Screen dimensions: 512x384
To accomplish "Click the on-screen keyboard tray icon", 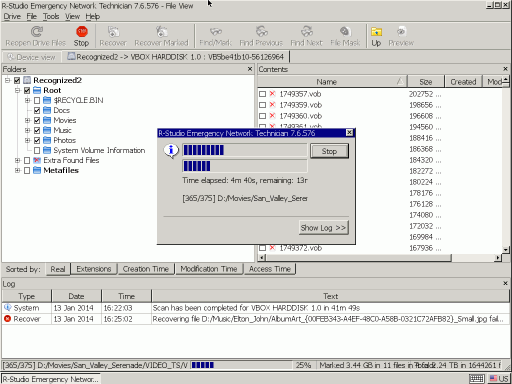I will (x=477, y=379).
